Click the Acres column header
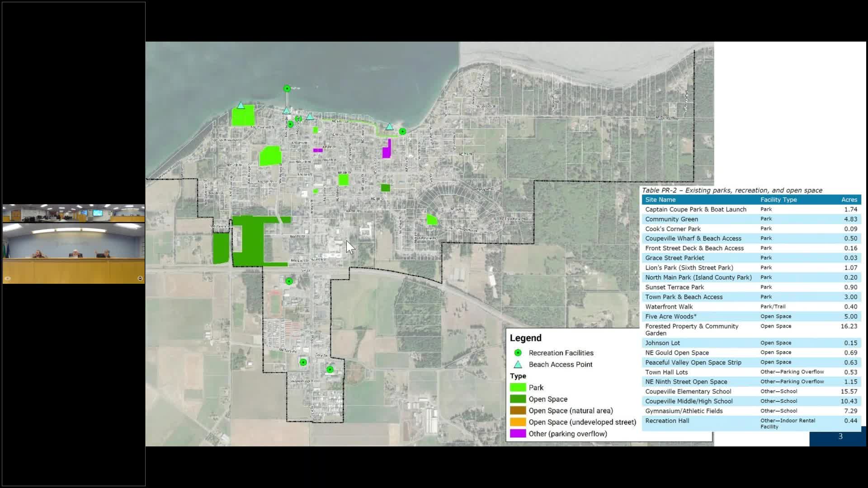The image size is (868, 488). 849,200
